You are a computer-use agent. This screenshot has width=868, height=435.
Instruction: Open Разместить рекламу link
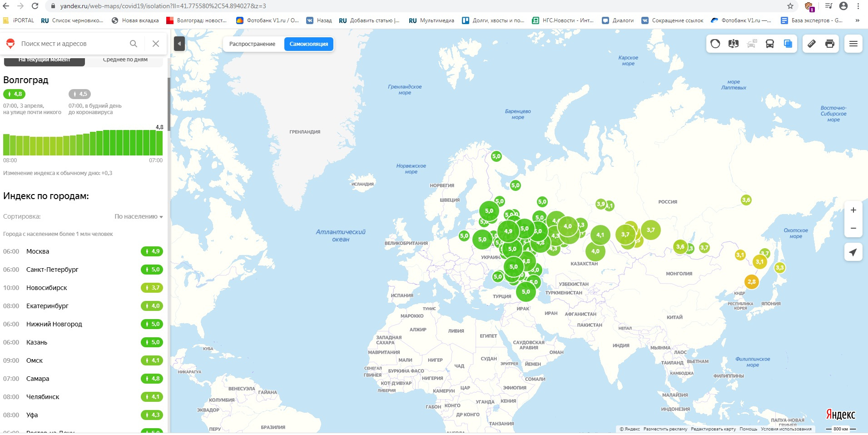point(665,429)
